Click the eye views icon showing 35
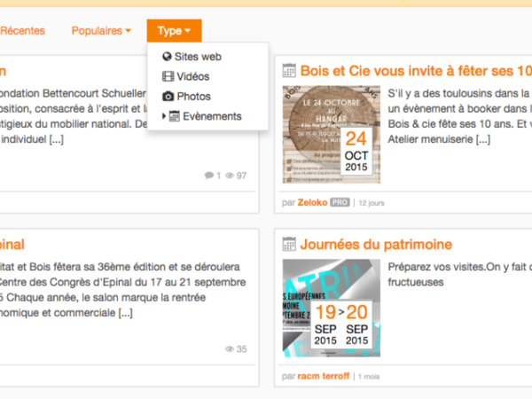 [x=231, y=349]
